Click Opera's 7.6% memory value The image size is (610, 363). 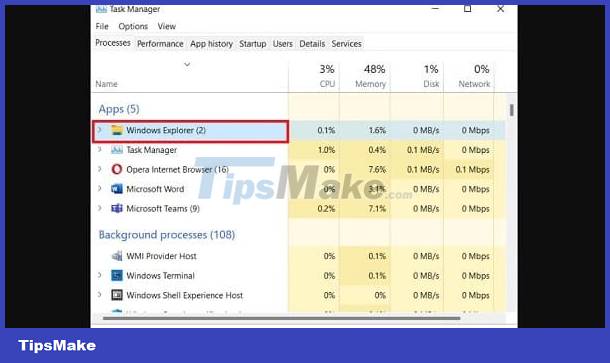point(377,170)
